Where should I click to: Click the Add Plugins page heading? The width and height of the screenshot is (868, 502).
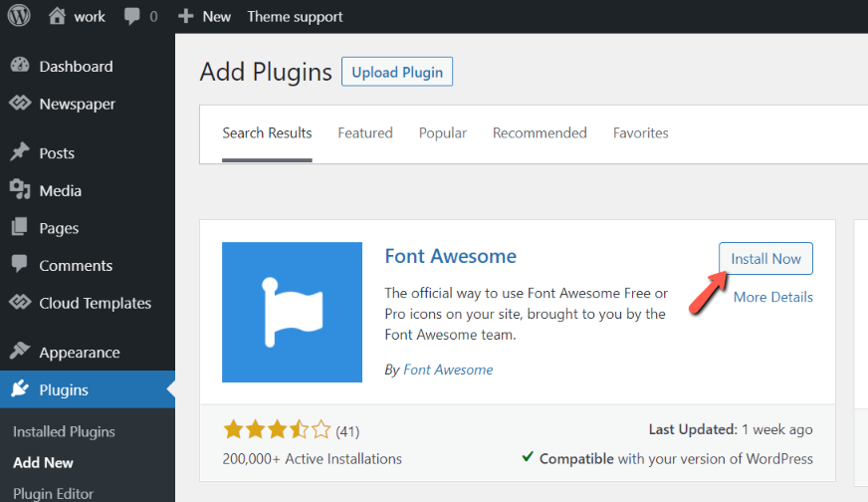click(266, 72)
